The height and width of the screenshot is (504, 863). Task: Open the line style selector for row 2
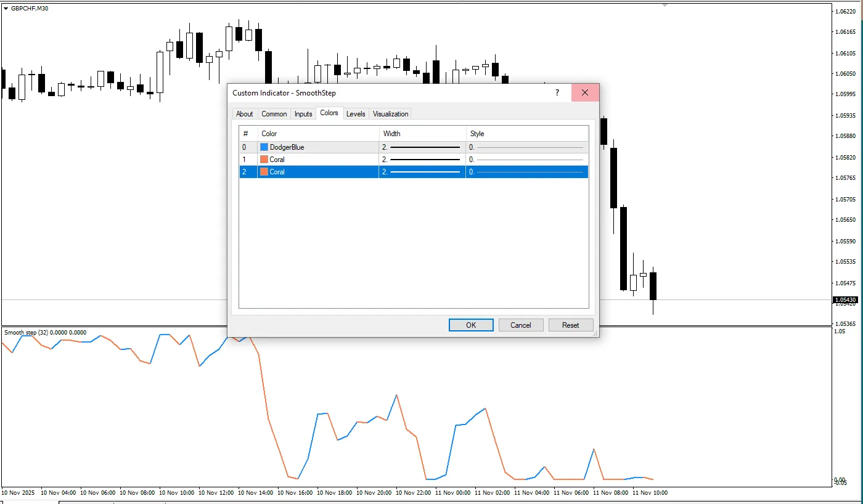tap(527, 172)
